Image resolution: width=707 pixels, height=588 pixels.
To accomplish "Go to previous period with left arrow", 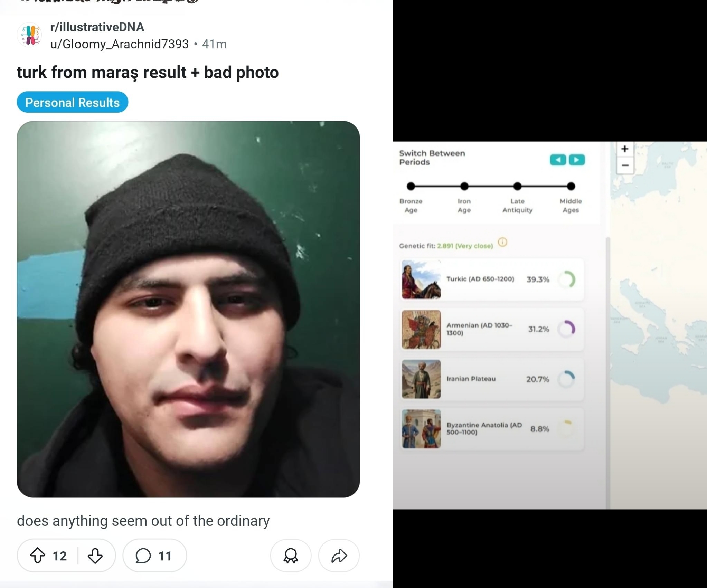I will pyautogui.click(x=558, y=160).
